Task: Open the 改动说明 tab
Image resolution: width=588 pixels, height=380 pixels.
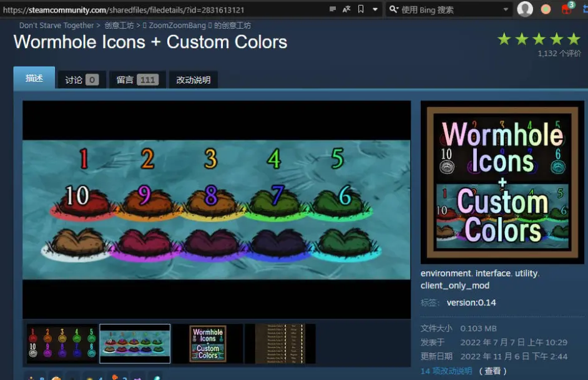Action: [x=193, y=80]
